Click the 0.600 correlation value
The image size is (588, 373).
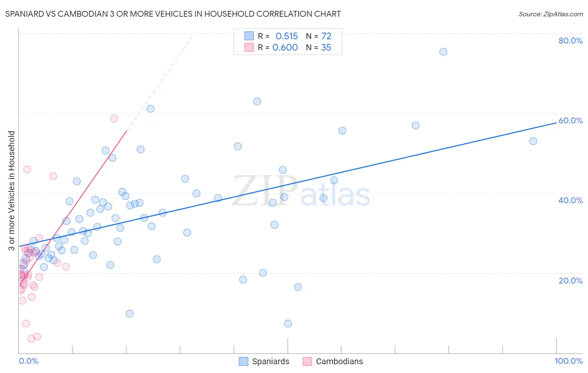click(x=285, y=47)
